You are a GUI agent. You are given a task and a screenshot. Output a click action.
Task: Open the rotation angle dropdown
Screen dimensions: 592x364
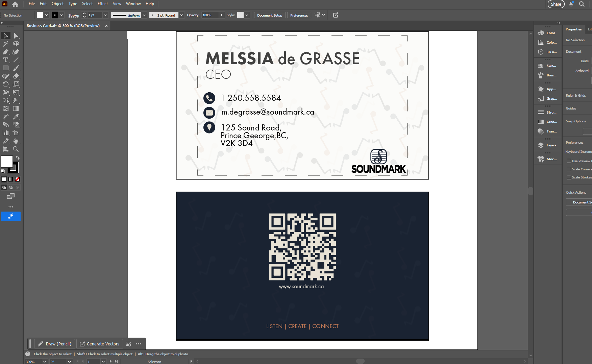(x=69, y=361)
